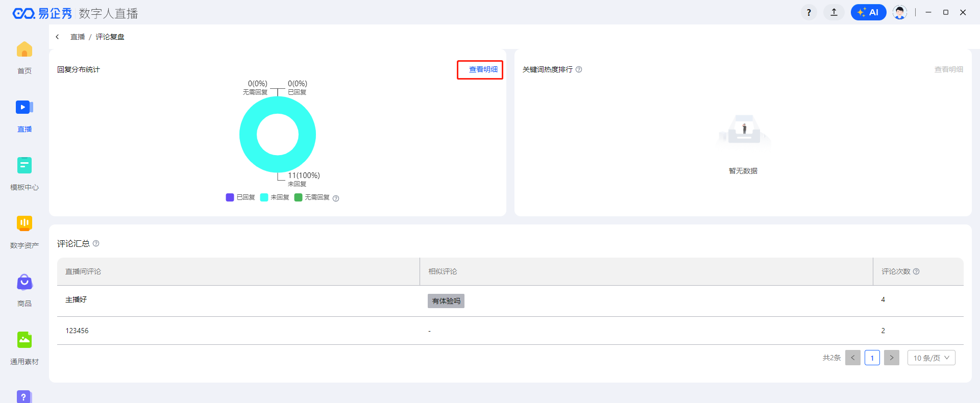Image resolution: width=980 pixels, height=403 pixels.
Task: Click the 易企秀 logo
Action: tap(42, 13)
